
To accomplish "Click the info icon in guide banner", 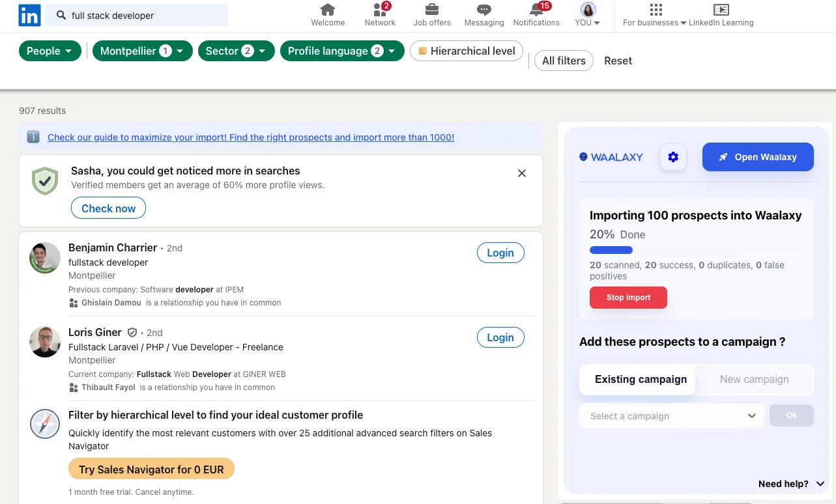I will 33,137.
